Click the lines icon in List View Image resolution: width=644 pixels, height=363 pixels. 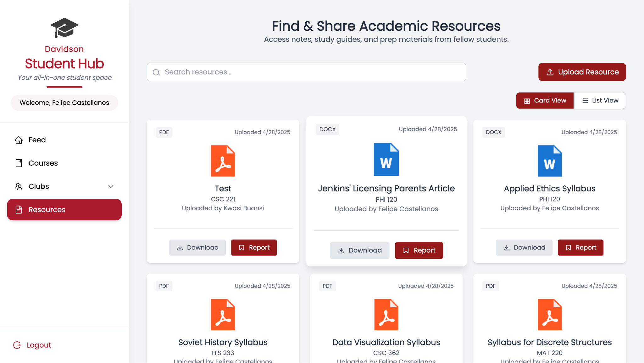tap(585, 101)
